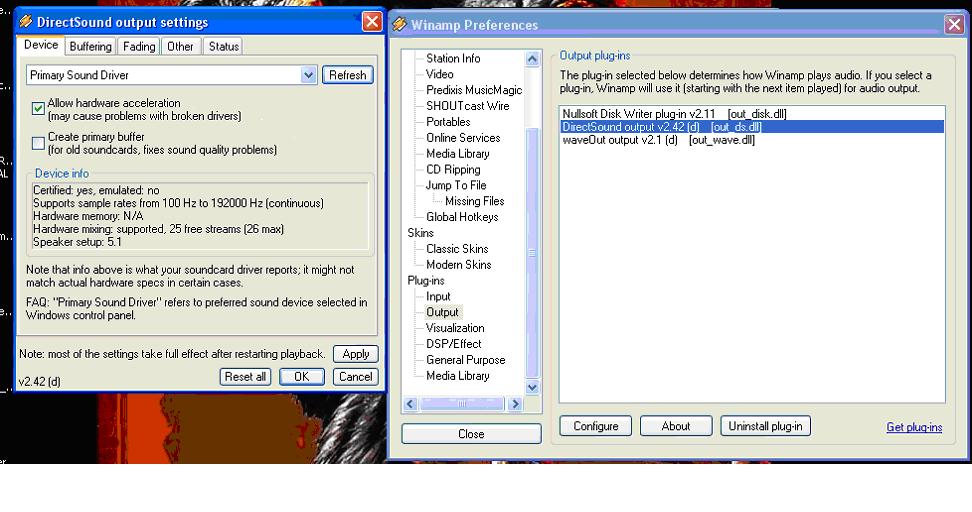Close the DirectSound output settings window
Image resolution: width=972 pixels, height=512 pixels.
(372, 22)
